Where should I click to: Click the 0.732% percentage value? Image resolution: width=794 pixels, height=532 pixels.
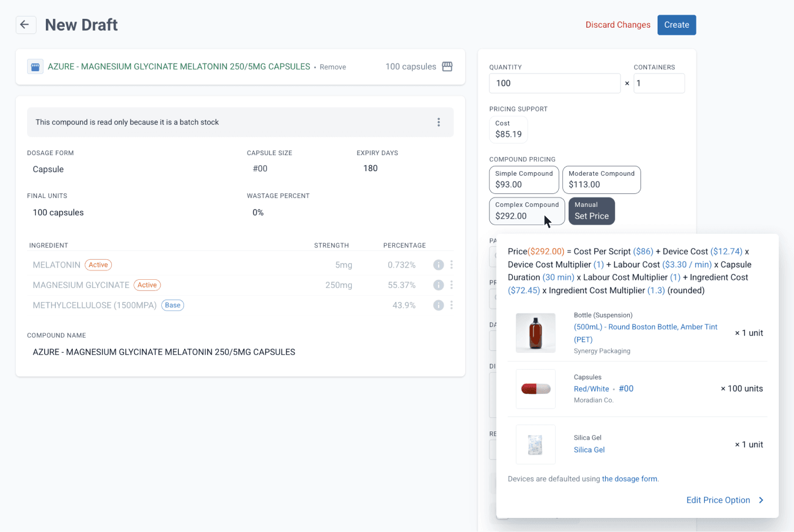click(402, 265)
